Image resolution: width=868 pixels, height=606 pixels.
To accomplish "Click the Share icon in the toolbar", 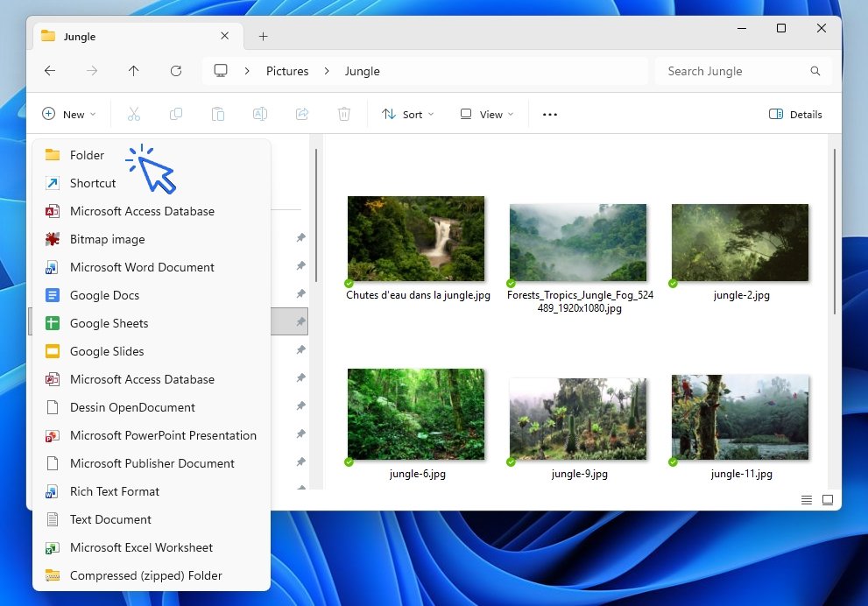I will (301, 114).
